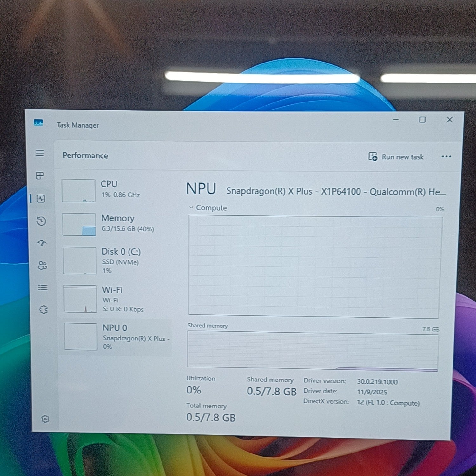Open the Services page icon
Viewport: 476px width, 476px height.
tap(43, 309)
